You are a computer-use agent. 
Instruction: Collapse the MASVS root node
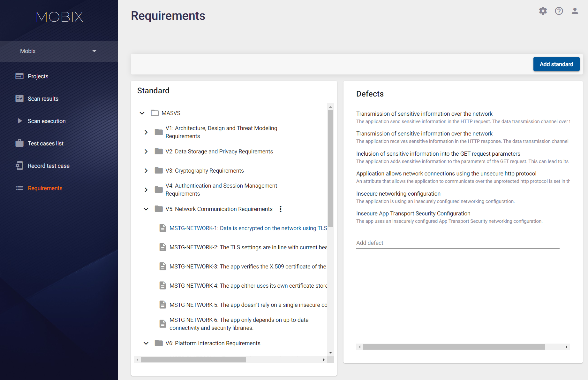tap(142, 113)
